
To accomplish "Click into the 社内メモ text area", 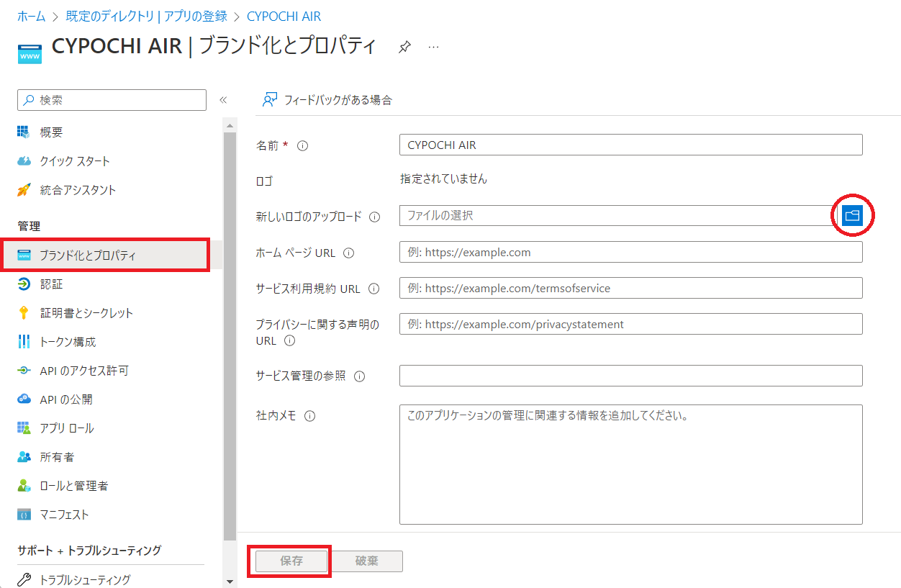I will coord(630,464).
